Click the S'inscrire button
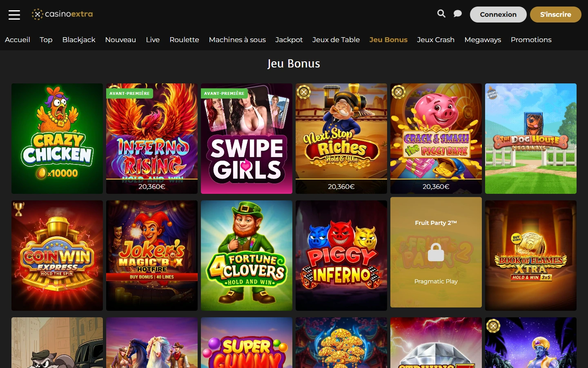 556,14
